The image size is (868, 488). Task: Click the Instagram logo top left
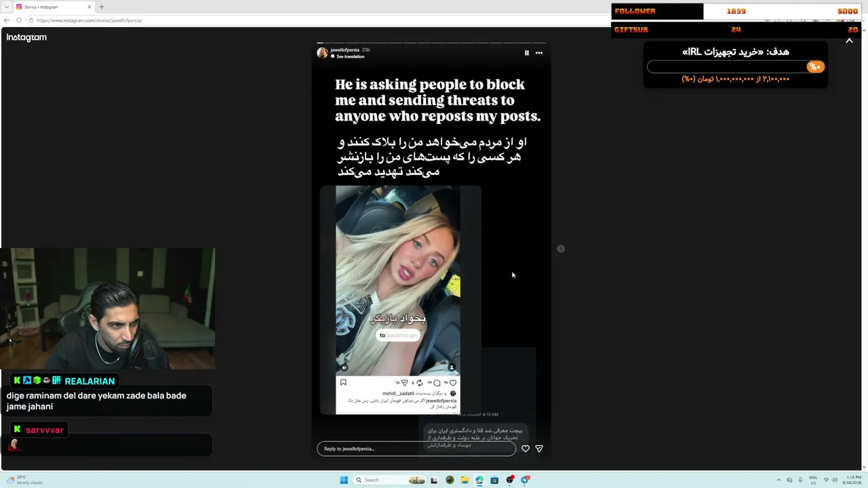click(x=26, y=38)
